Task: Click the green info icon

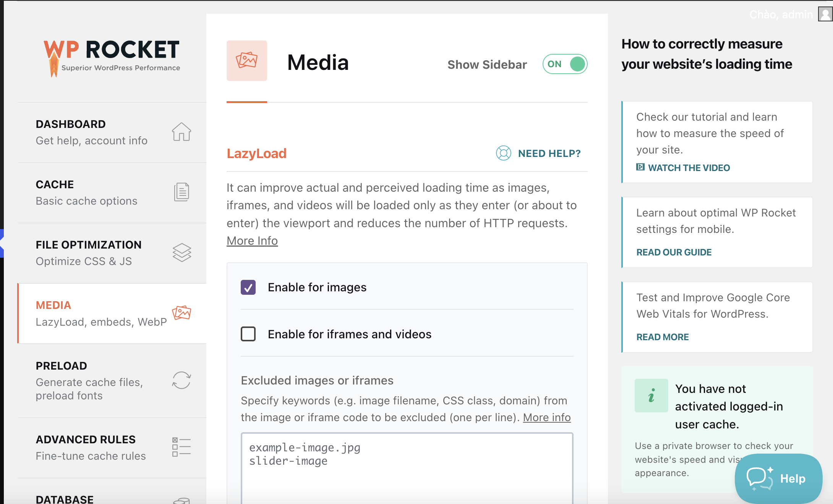Action: pos(651,396)
